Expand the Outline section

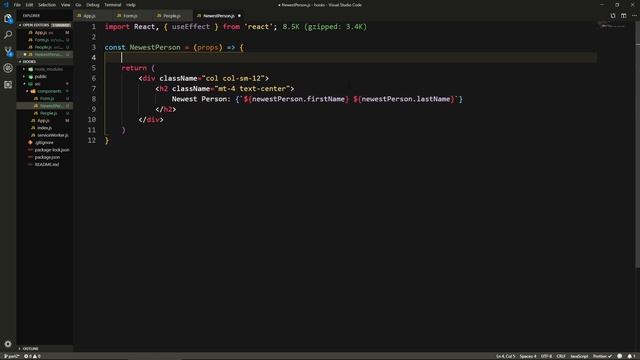(45, 349)
